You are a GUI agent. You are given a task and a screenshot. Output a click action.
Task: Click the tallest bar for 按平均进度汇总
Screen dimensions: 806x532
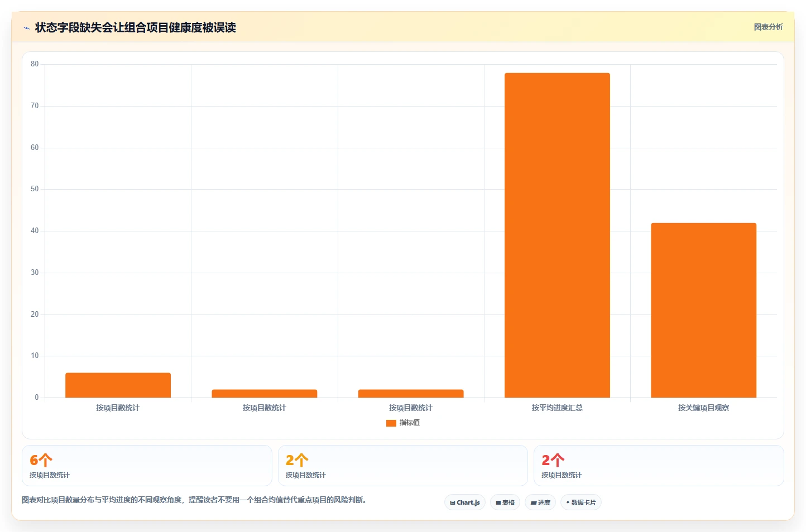point(557,235)
